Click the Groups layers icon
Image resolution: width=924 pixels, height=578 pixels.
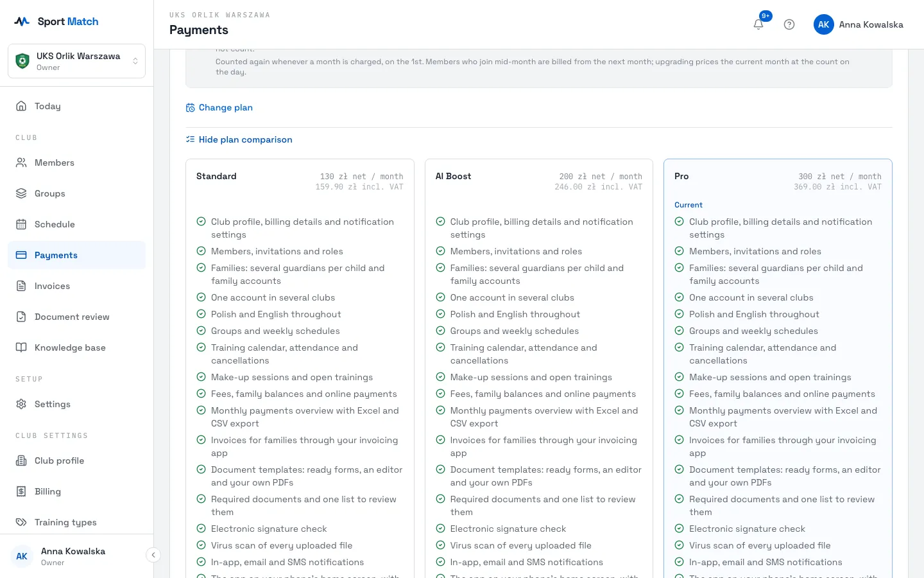(x=21, y=193)
